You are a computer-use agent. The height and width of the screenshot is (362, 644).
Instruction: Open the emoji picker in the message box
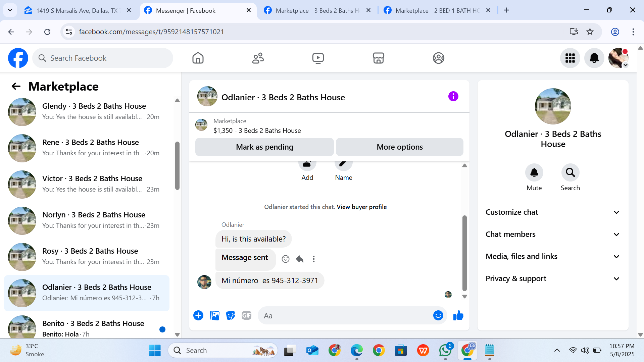click(x=438, y=316)
